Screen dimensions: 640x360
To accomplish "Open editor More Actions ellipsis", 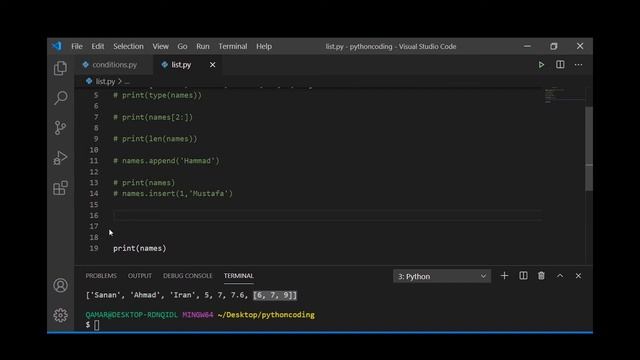I will 578,64.
